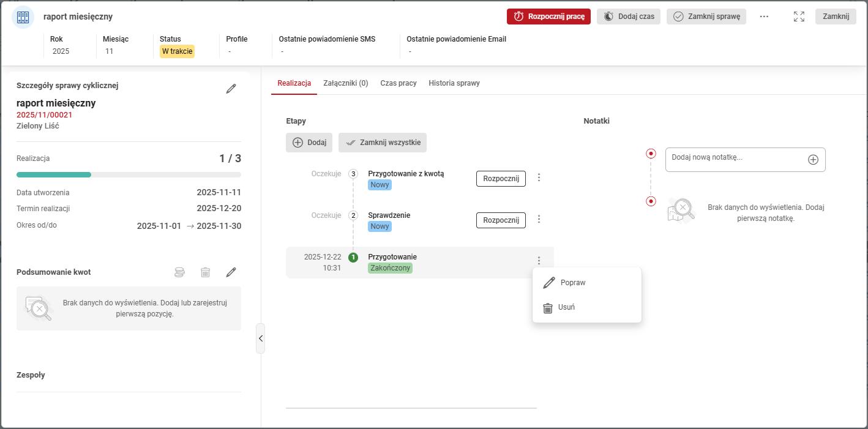
Task: Toggle fullscreen with the expand arrows icon
Action: coord(799,17)
